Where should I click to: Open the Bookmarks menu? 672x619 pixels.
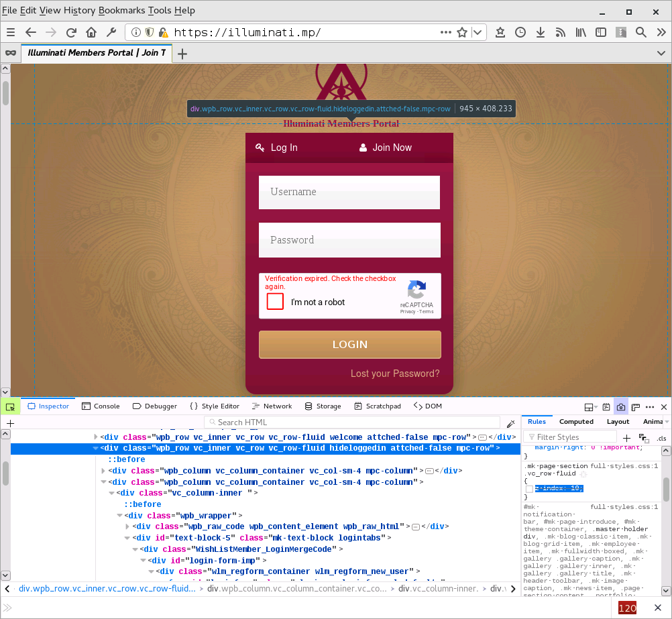(121, 10)
